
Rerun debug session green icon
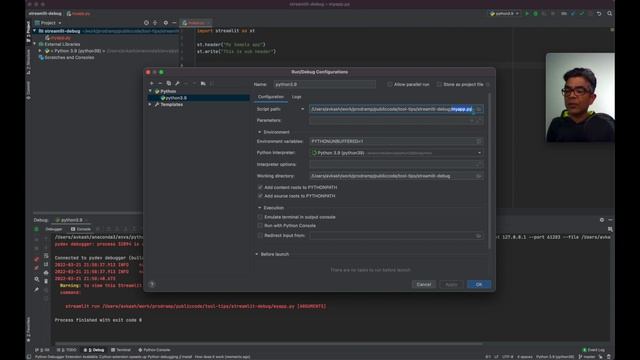pos(36,229)
